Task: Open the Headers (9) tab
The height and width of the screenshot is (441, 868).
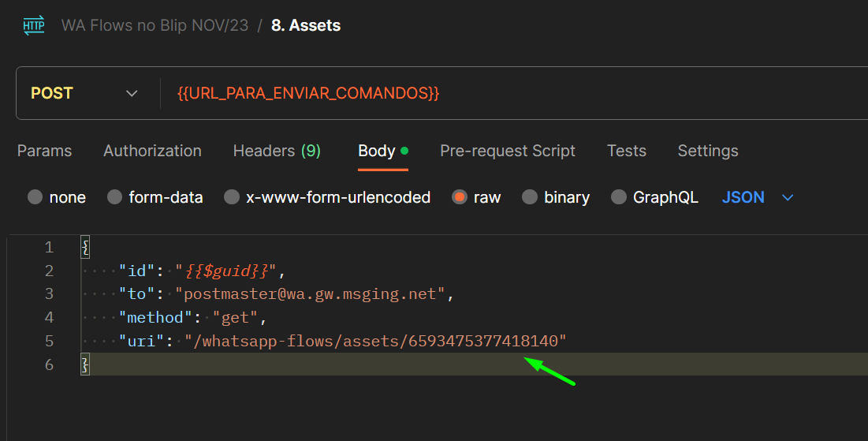Action: [x=277, y=151]
